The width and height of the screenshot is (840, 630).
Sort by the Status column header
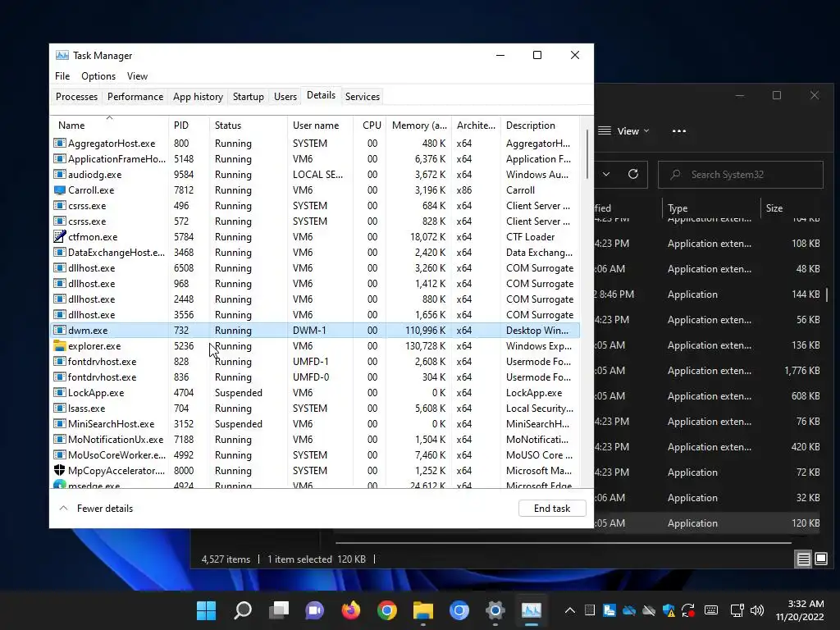(x=248, y=126)
